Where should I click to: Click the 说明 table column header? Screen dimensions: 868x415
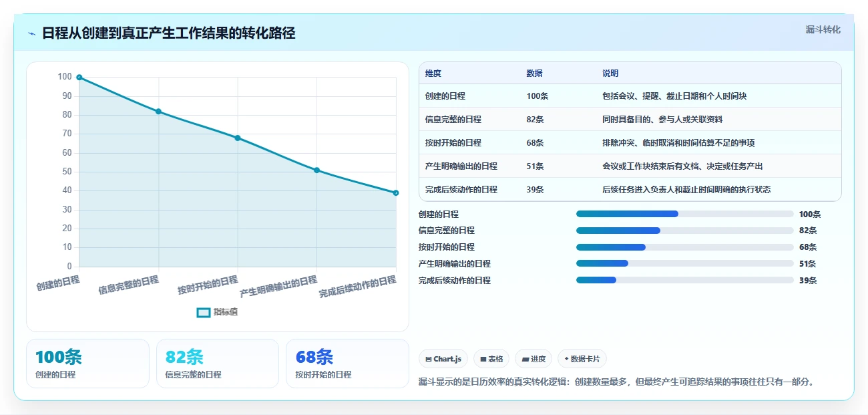coord(610,74)
